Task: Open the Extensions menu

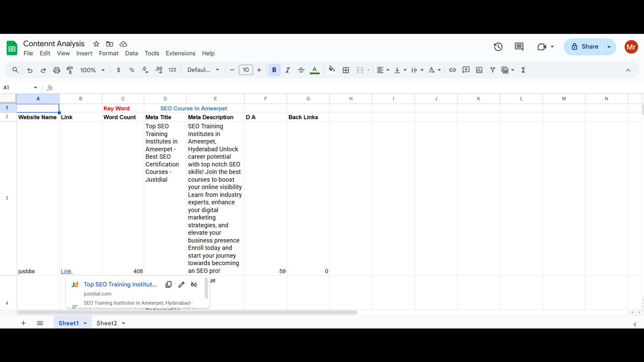Action: [x=180, y=53]
